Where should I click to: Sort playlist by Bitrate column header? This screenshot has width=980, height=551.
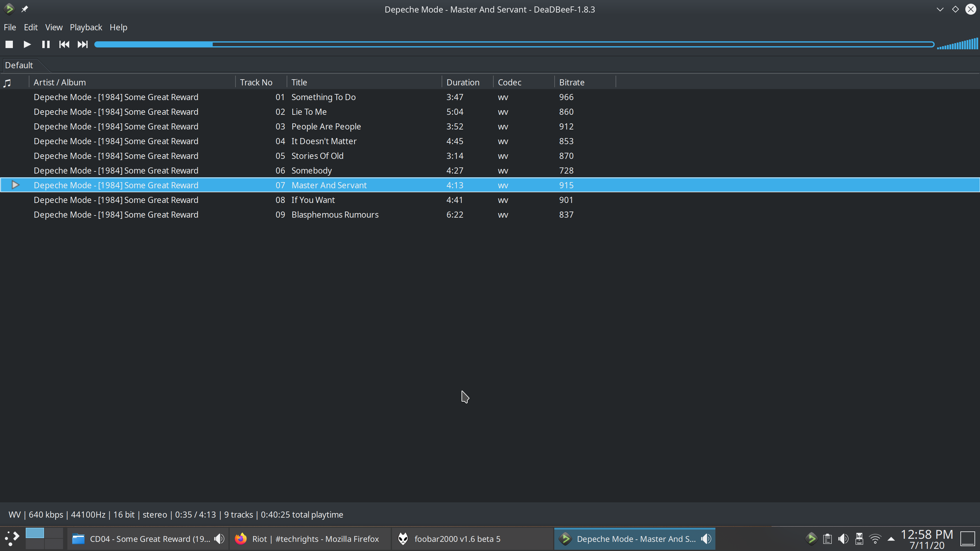tap(571, 83)
